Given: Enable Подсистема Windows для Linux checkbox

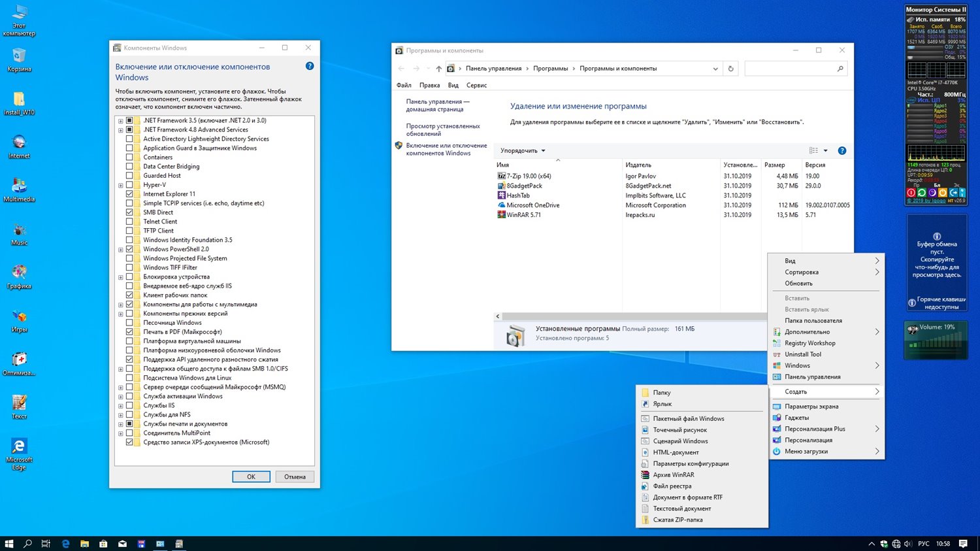Looking at the screenshot, I should 129,377.
